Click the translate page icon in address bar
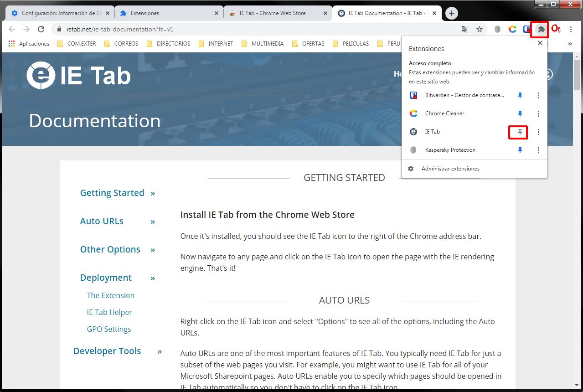 coord(465,29)
